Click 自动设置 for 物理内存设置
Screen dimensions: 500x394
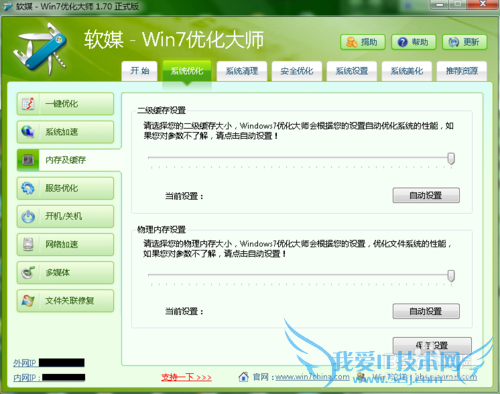point(426,311)
